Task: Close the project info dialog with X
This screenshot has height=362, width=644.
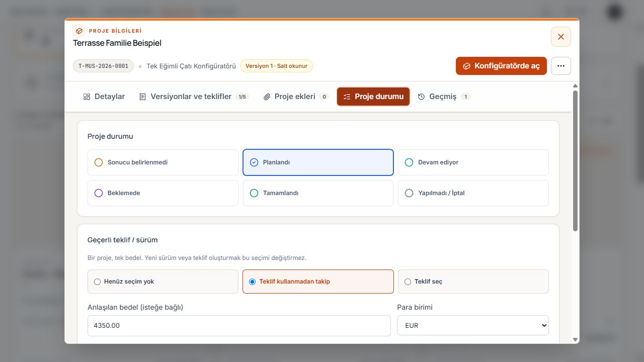Action: coord(561,37)
